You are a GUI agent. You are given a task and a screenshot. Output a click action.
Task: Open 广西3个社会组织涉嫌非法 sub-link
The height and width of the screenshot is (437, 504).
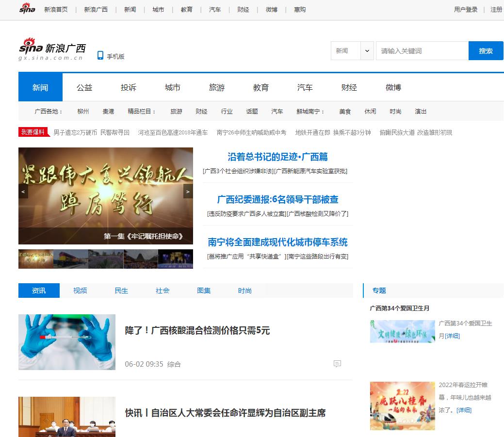238,171
